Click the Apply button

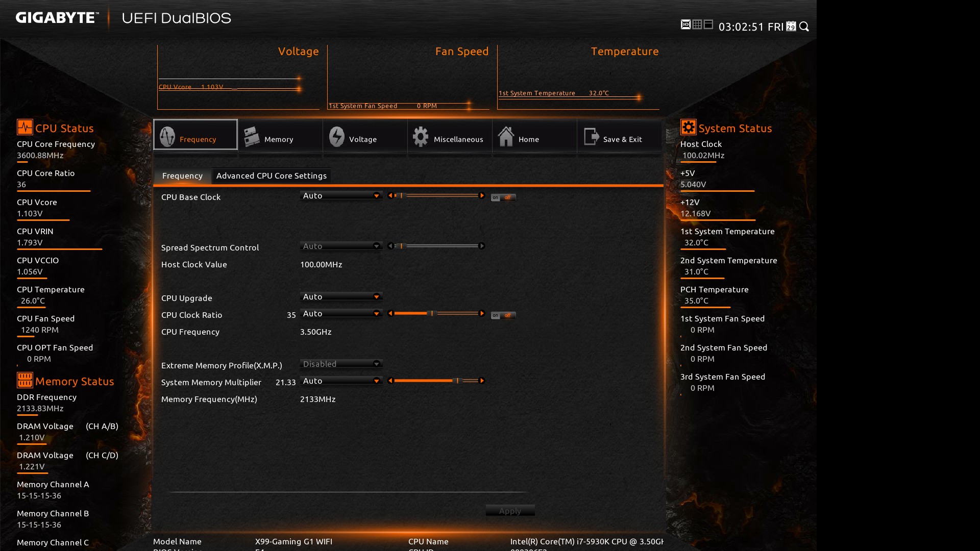[x=510, y=511]
